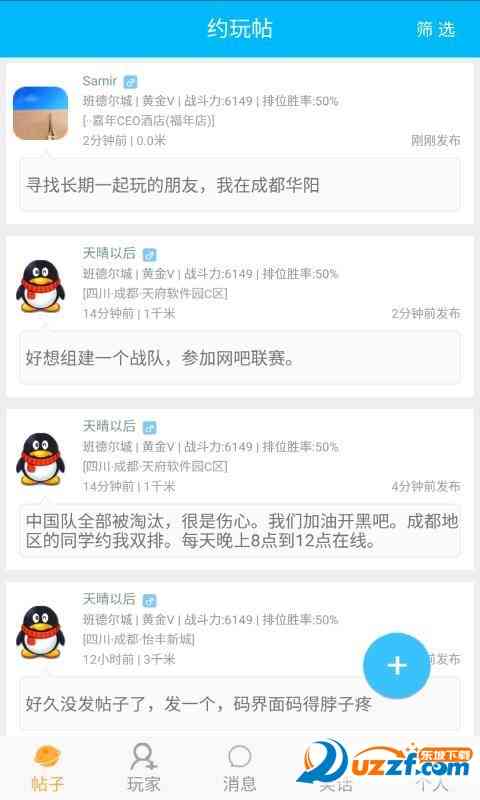This screenshot has width=480, height=800.
Task: Tap penguin avatar on the 怡丰新城 post
Action: 40,632
